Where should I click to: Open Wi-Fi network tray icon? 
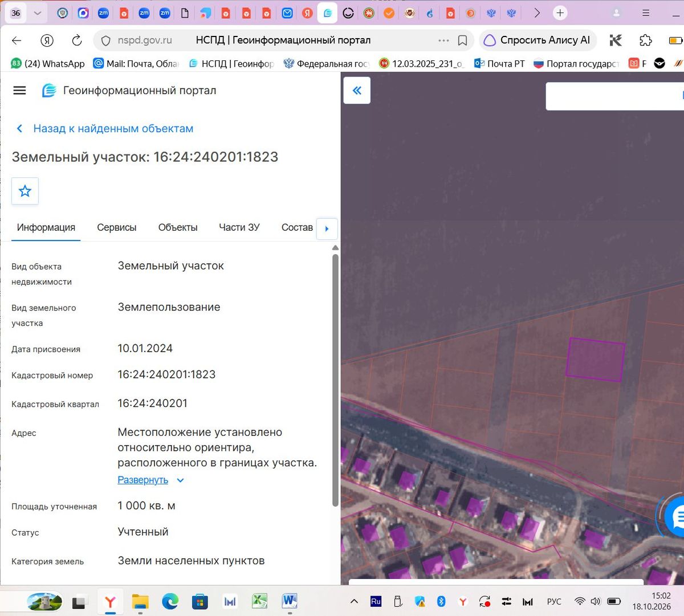[580, 601]
